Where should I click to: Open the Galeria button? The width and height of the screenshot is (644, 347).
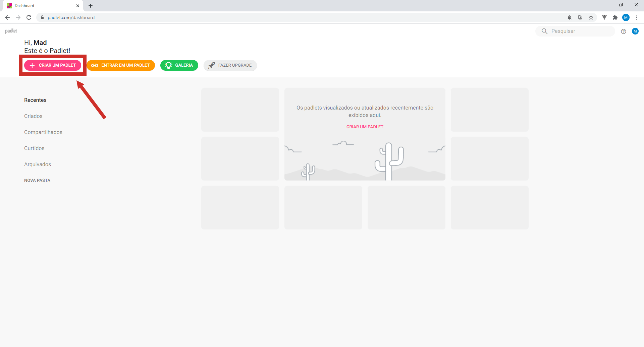pos(179,65)
